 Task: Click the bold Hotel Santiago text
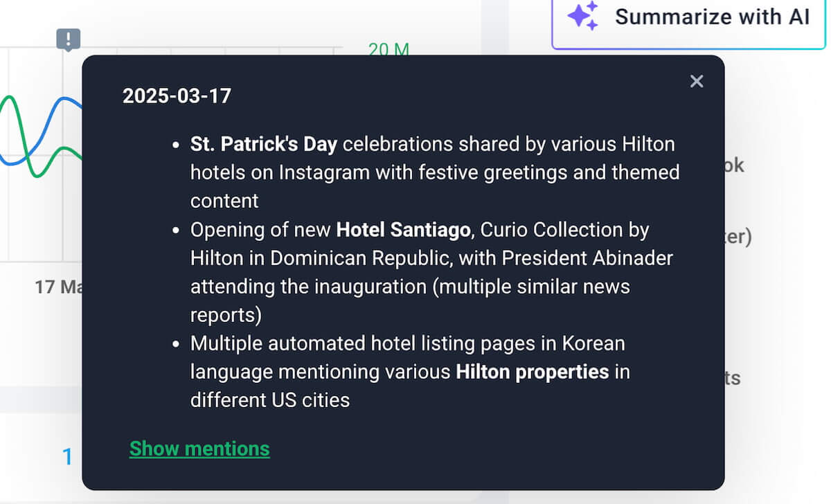[402, 229]
